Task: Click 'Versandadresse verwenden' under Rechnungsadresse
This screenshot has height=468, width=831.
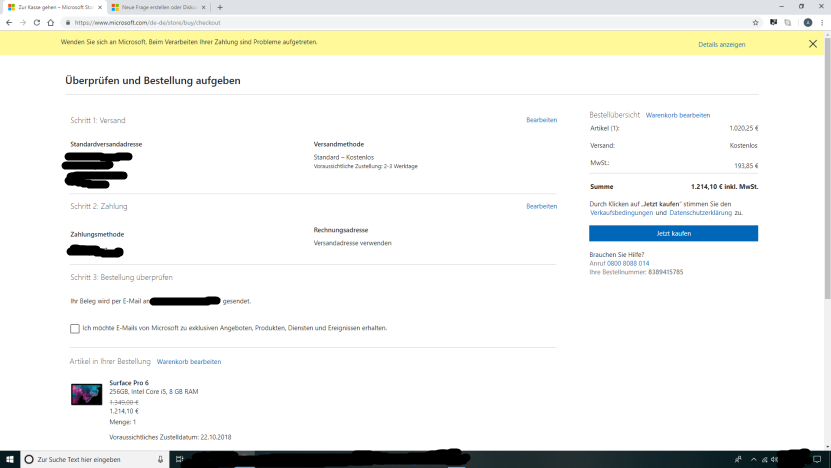Action: [352, 243]
